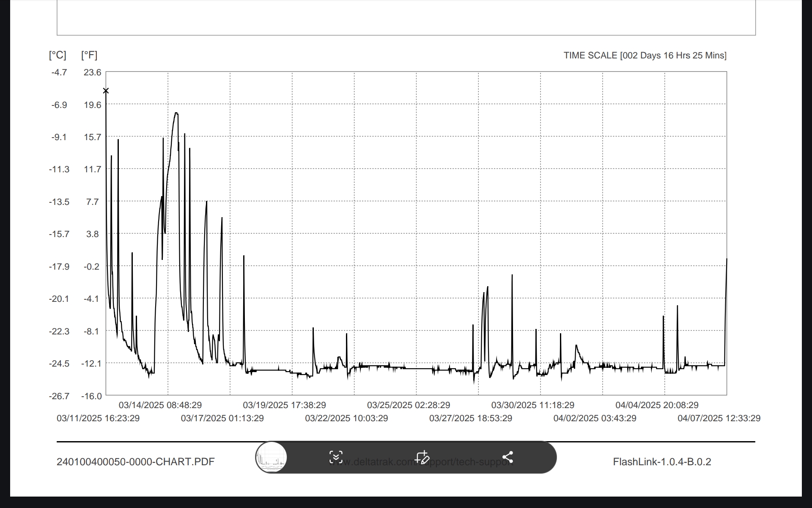Screen dimensions: 812x508
Task: Click the -20.1 Celsius axis value
Action: click(x=59, y=299)
